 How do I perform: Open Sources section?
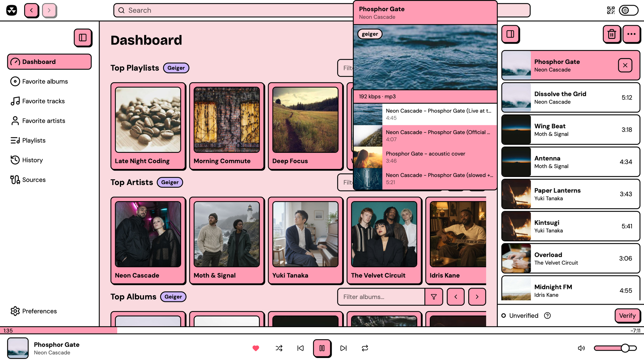coord(49,180)
